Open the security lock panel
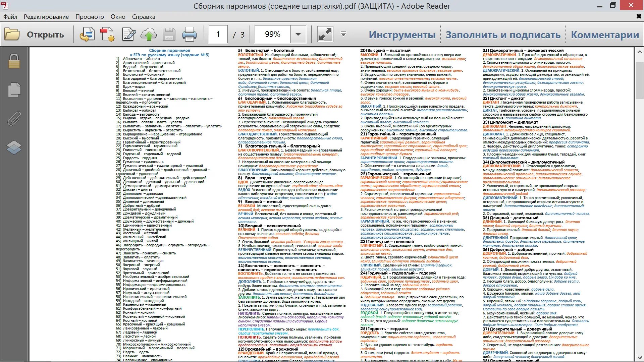644x362 pixels. (x=14, y=61)
